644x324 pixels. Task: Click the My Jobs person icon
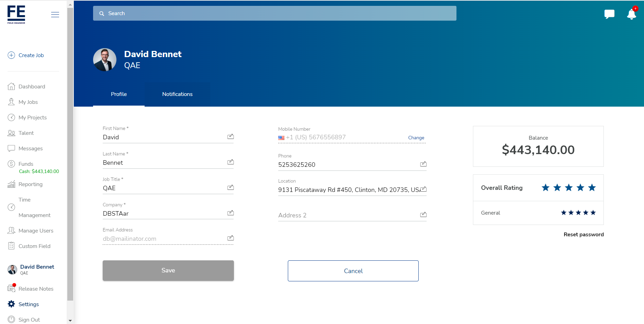(x=11, y=102)
